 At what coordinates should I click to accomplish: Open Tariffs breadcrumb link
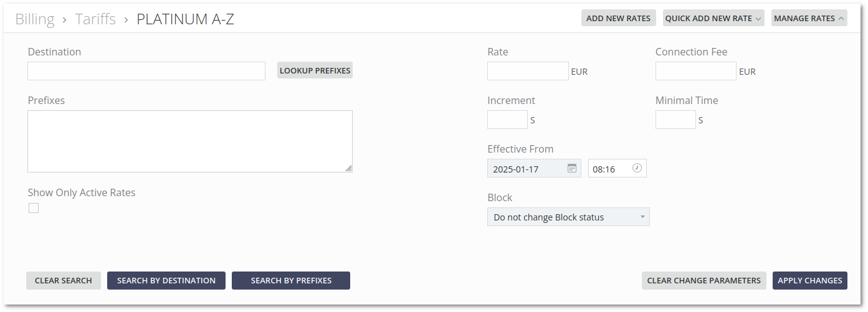[x=95, y=19]
